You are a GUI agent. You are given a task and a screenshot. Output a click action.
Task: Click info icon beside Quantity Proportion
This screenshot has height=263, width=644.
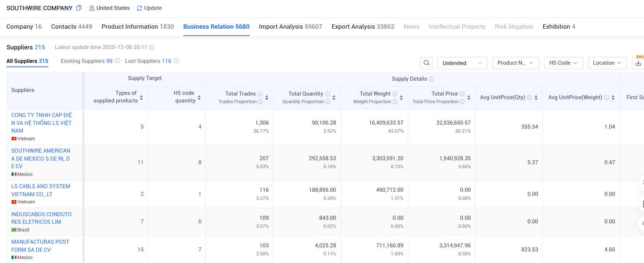(x=327, y=102)
